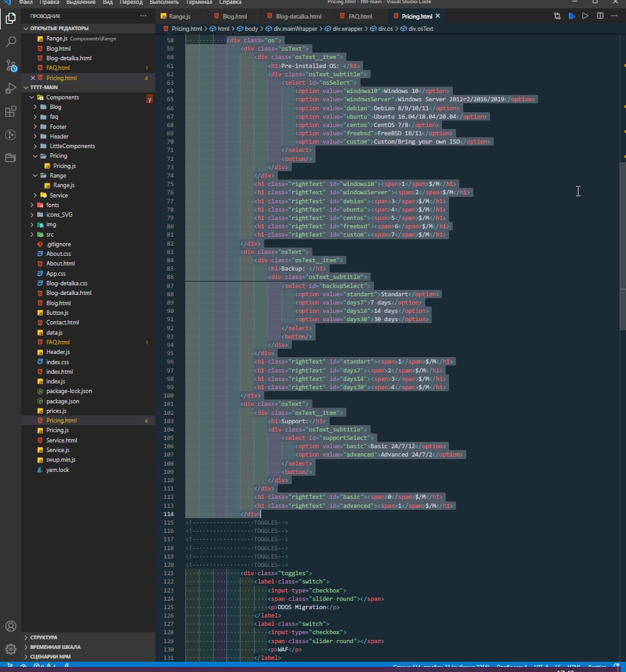Open Source Control view in activity bar
The height and width of the screenshot is (672, 626).
[11, 65]
